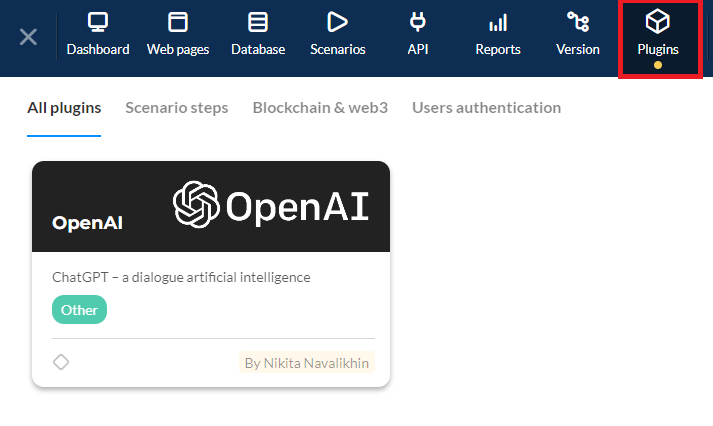Close the panel with the X icon
The image size is (713, 426).
pos(29,37)
